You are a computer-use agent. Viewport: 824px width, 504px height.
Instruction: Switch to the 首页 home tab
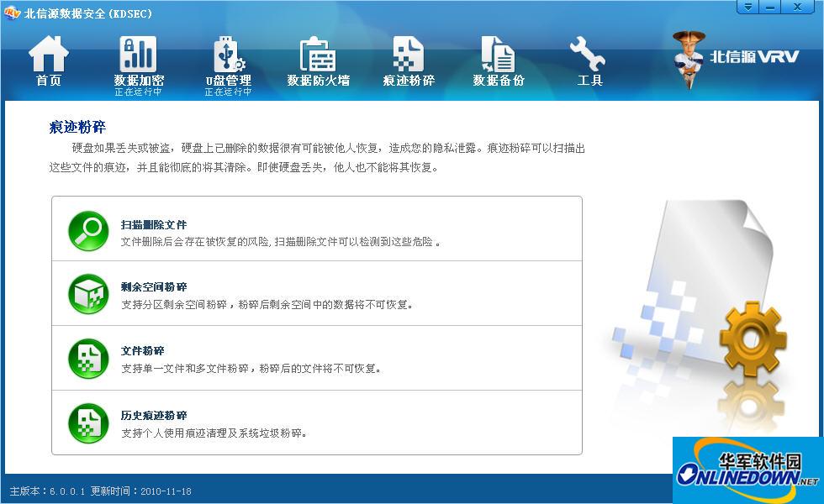48,59
